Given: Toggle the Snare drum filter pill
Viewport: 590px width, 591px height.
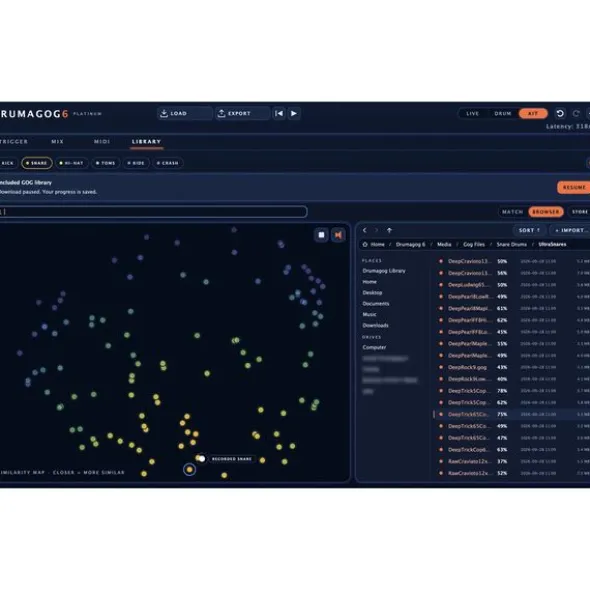Looking at the screenshot, I should click(x=37, y=163).
